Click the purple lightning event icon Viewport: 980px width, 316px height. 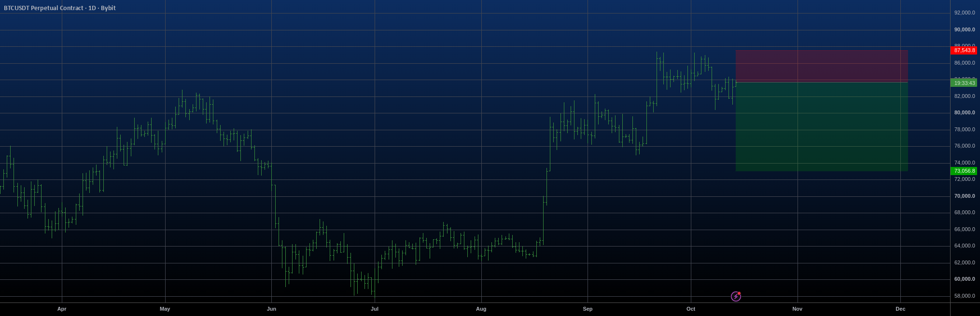pyautogui.click(x=736, y=296)
